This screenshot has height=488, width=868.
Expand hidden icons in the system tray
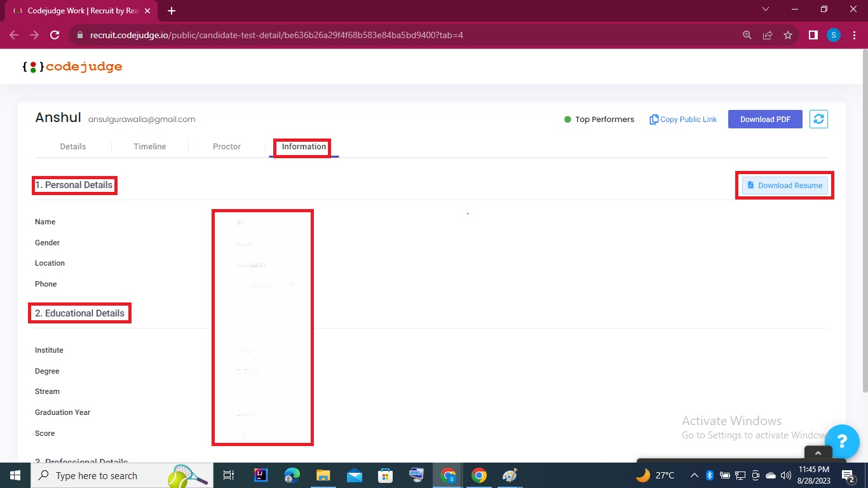click(x=694, y=475)
